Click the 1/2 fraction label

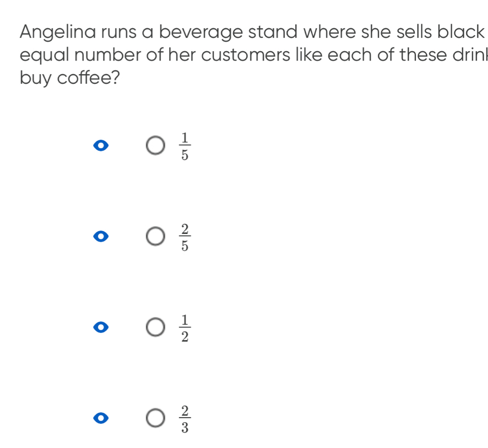(185, 327)
